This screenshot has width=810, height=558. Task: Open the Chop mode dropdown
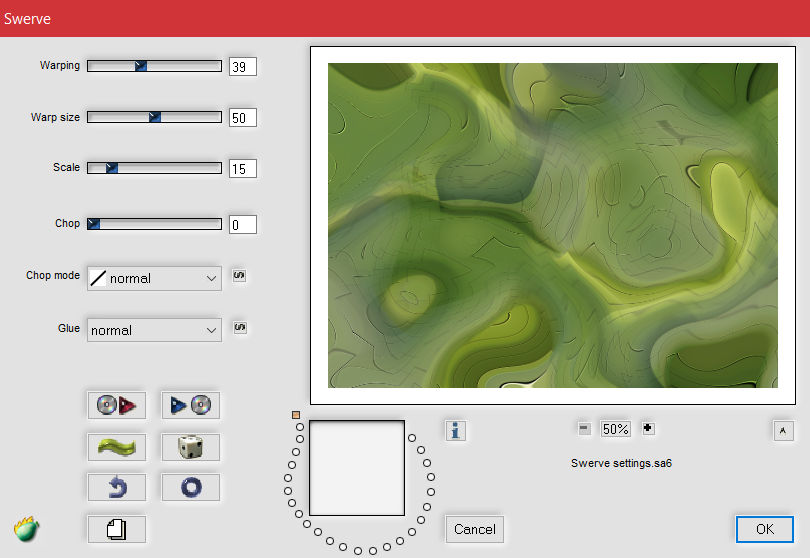coord(154,278)
